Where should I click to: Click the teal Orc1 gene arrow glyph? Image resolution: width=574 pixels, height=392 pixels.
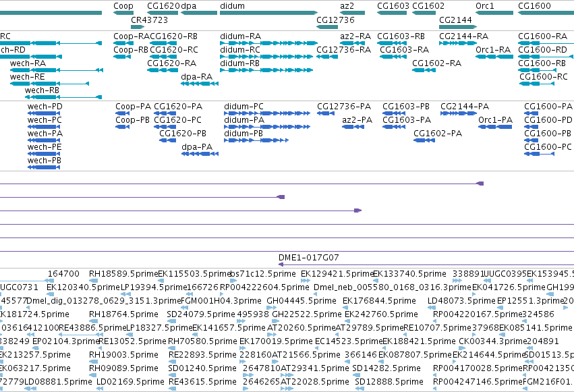[494, 13]
